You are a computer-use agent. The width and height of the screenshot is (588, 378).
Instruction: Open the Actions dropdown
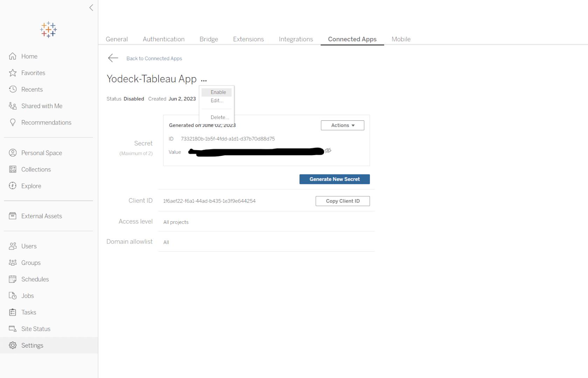tap(342, 125)
